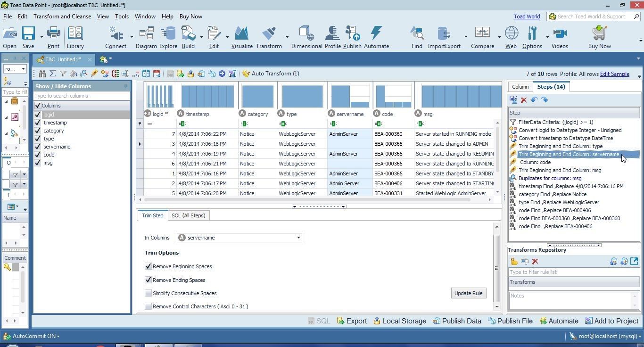Screen dimensions: 644x347
Task: Open the Build dropdown arrow
Action: point(201,37)
